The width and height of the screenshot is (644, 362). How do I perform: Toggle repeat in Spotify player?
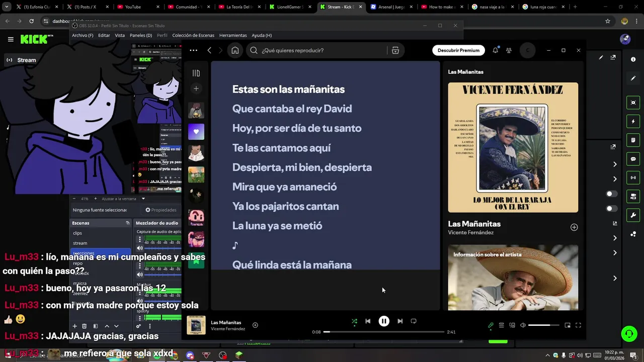(x=414, y=321)
